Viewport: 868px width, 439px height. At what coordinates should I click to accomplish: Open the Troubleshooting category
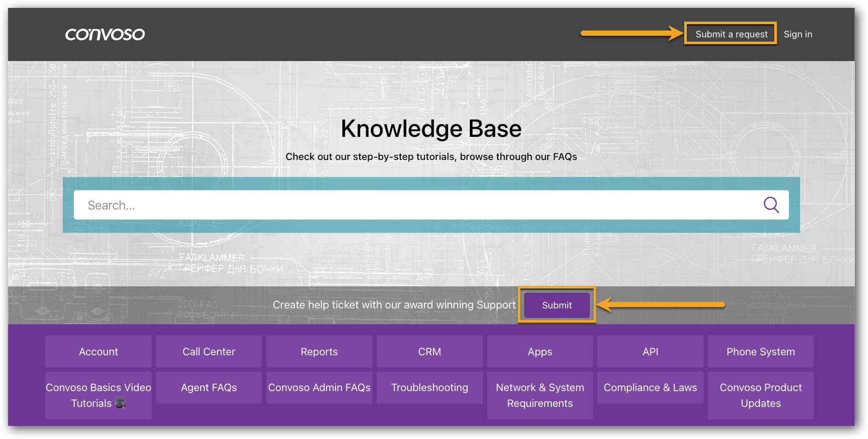click(430, 387)
